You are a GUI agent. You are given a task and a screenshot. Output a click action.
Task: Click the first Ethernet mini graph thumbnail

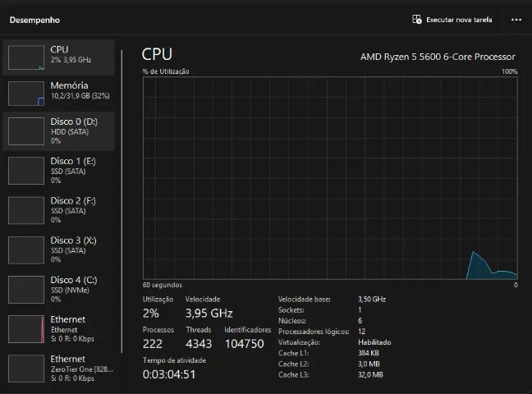[x=26, y=329]
